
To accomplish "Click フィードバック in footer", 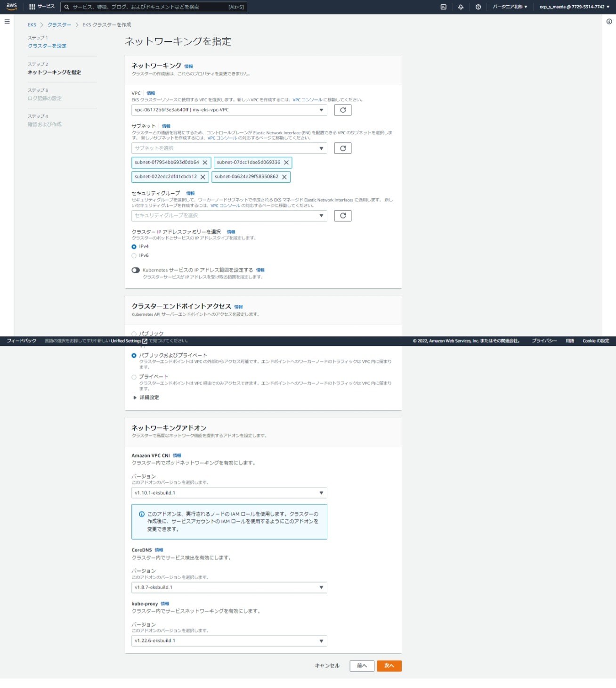I will [22, 341].
